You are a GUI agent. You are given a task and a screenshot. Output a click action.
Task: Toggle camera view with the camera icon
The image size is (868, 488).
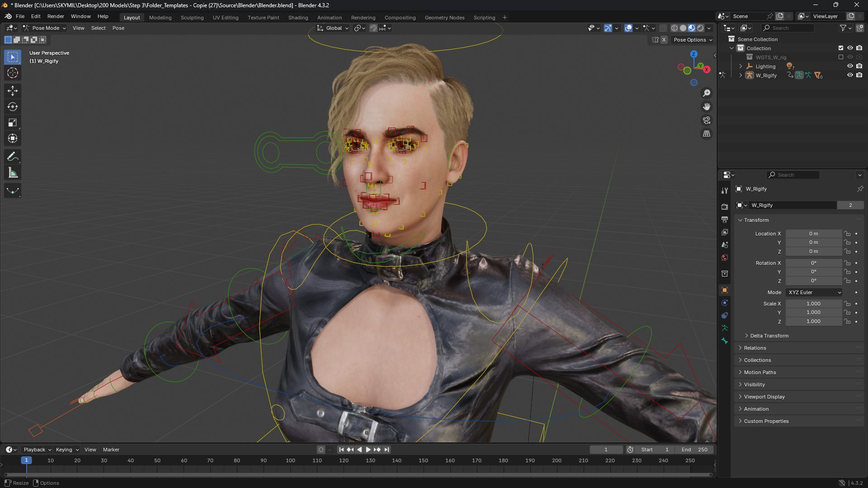tap(706, 120)
